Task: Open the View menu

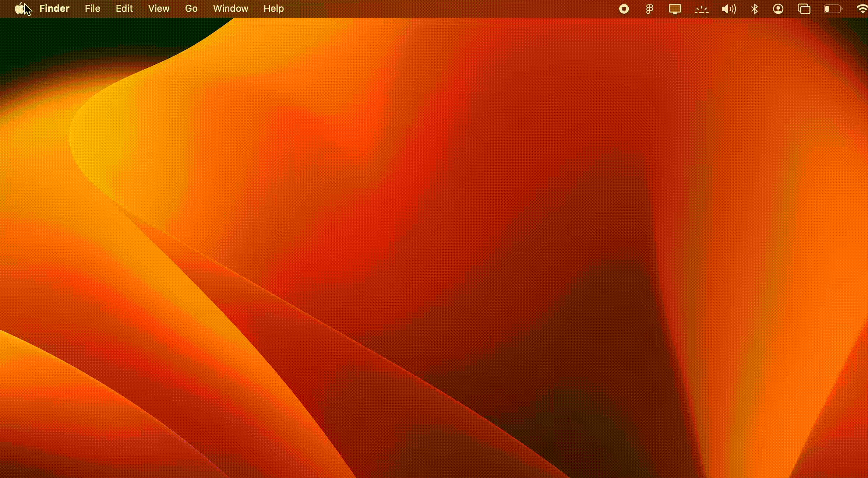Action: 159,8
